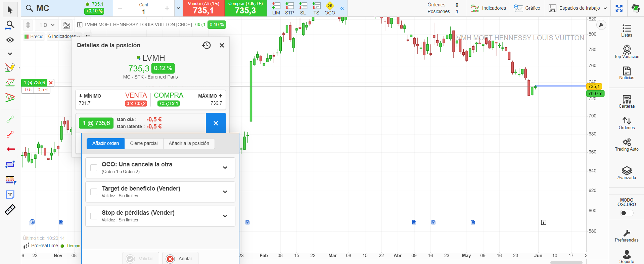Select the ruler measurement tool
The height and width of the screenshot is (264, 644).
[x=10, y=210]
